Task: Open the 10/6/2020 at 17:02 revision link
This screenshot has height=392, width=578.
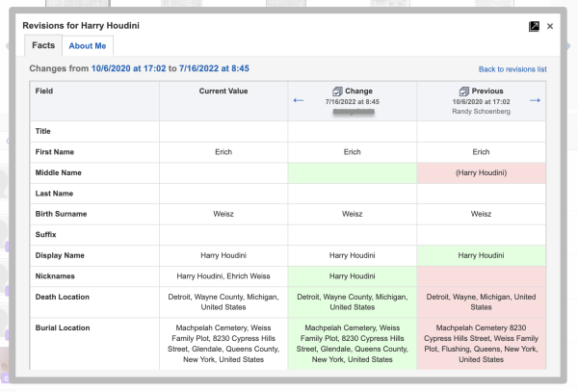Action: coord(129,68)
